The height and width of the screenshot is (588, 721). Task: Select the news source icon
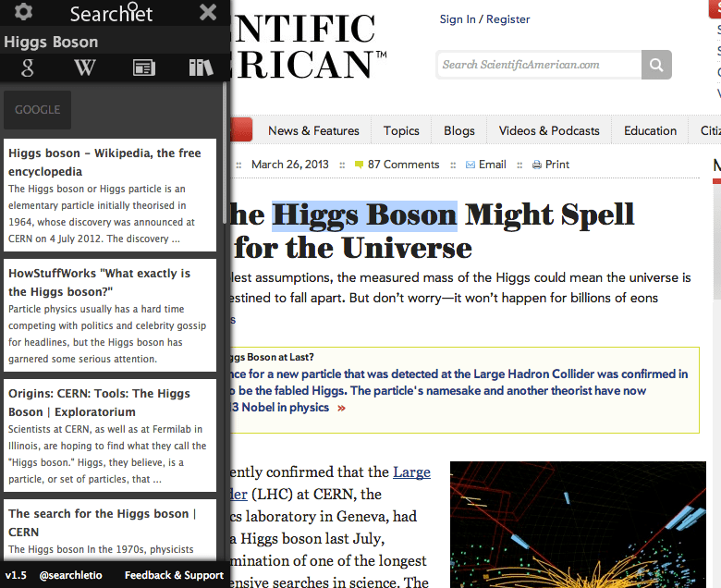[143, 67]
